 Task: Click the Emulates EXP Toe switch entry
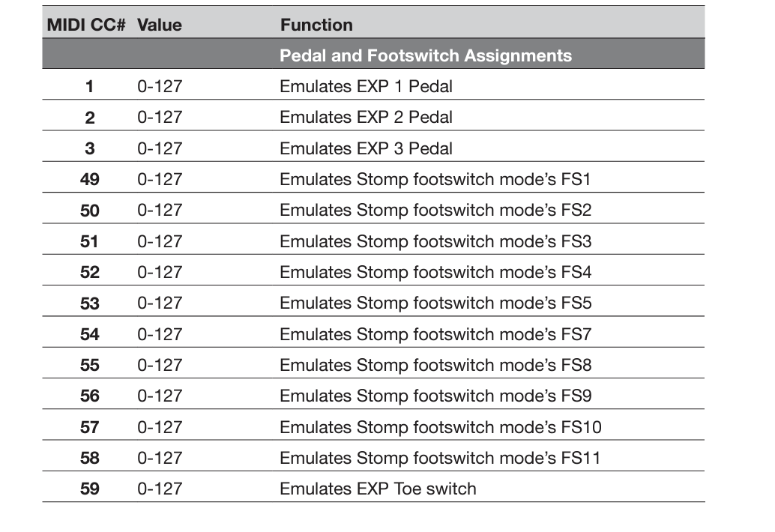click(378, 489)
